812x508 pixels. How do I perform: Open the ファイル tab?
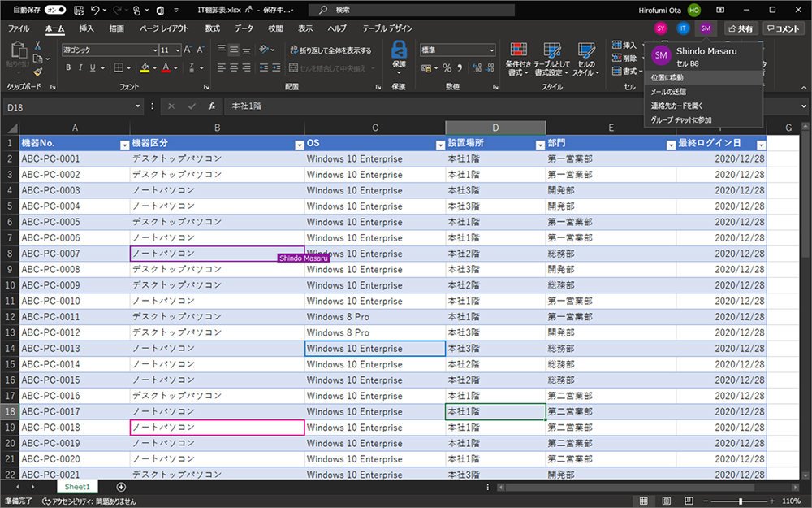click(19, 28)
